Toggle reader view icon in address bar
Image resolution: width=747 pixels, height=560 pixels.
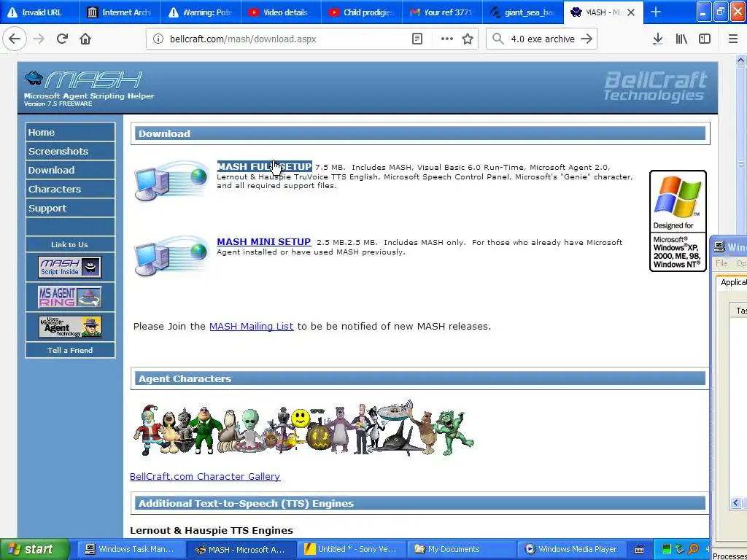417,39
